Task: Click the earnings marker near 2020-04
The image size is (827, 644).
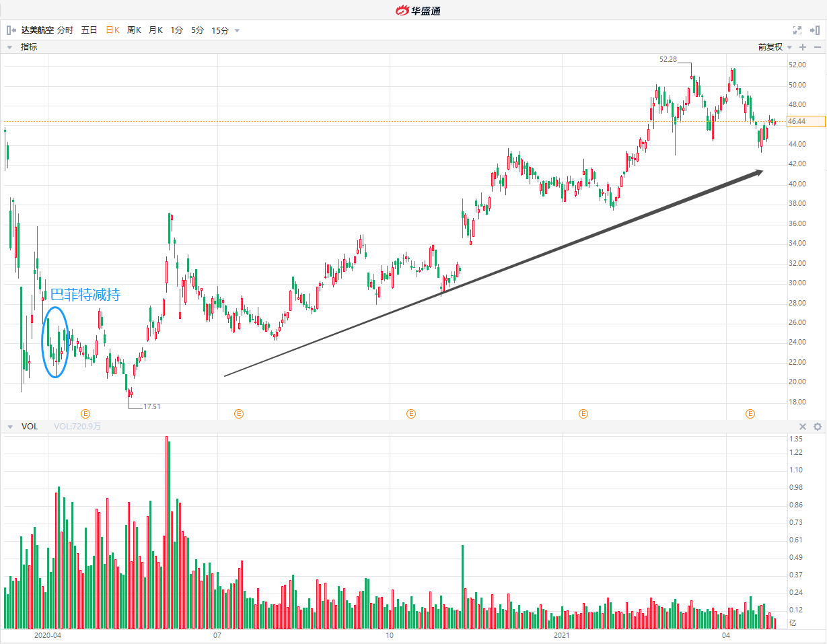Action: [85, 413]
